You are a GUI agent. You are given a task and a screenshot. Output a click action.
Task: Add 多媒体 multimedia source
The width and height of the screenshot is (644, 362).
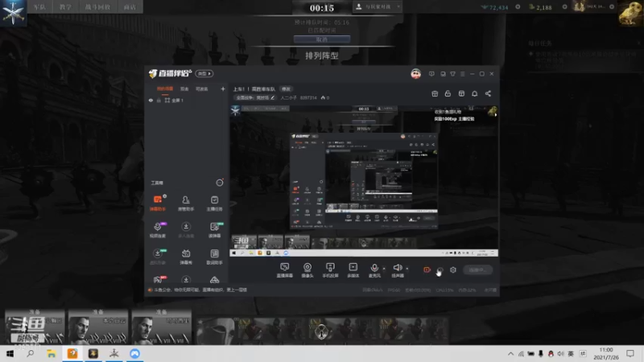pyautogui.click(x=353, y=270)
